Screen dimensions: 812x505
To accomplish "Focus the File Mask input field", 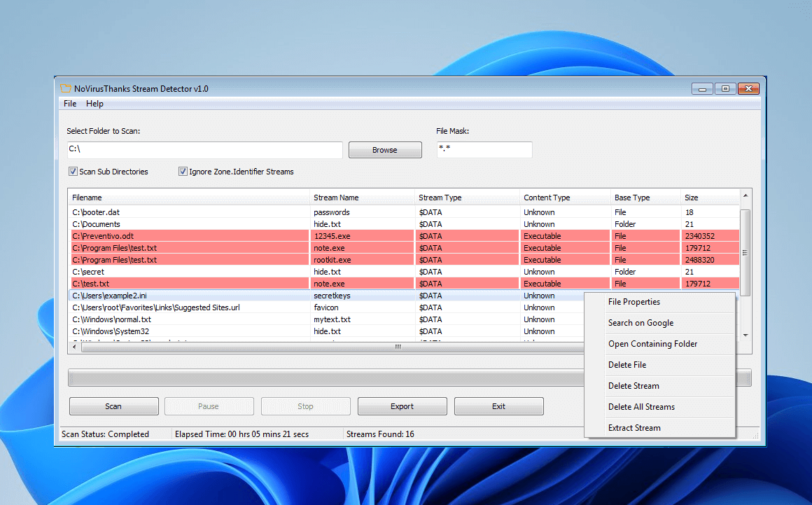I will click(484, 150).
